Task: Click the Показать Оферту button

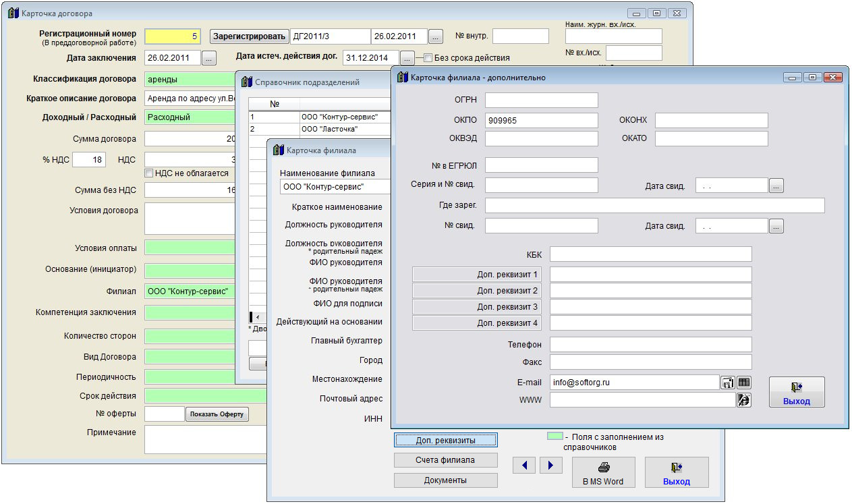Action: click(x=217, y=414)
